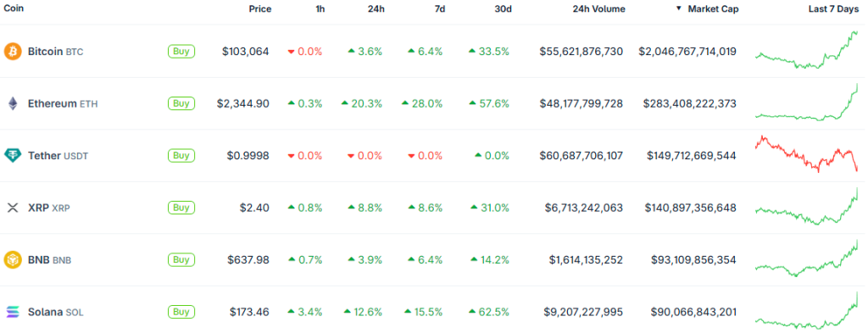Open the Bitcoin BTC coin link
Viewport: 868px width, 333px height.
[55, 52]
